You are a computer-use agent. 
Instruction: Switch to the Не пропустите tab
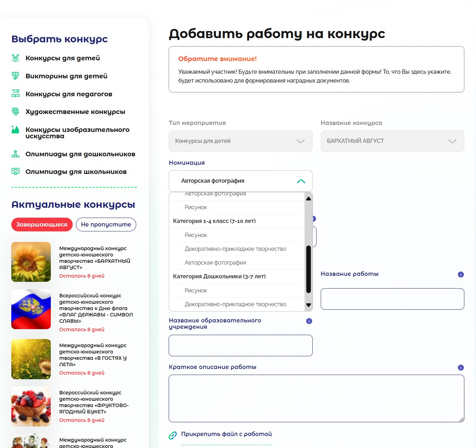[106, 225]
